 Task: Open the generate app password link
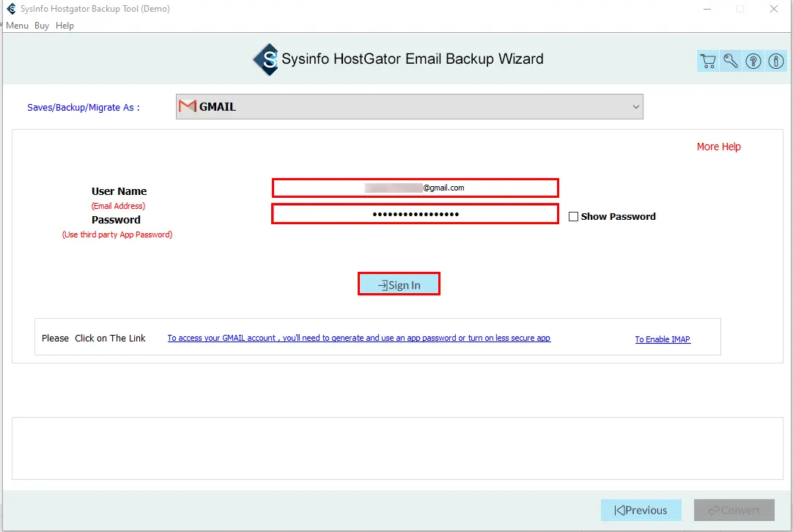[x=359, y=338]
